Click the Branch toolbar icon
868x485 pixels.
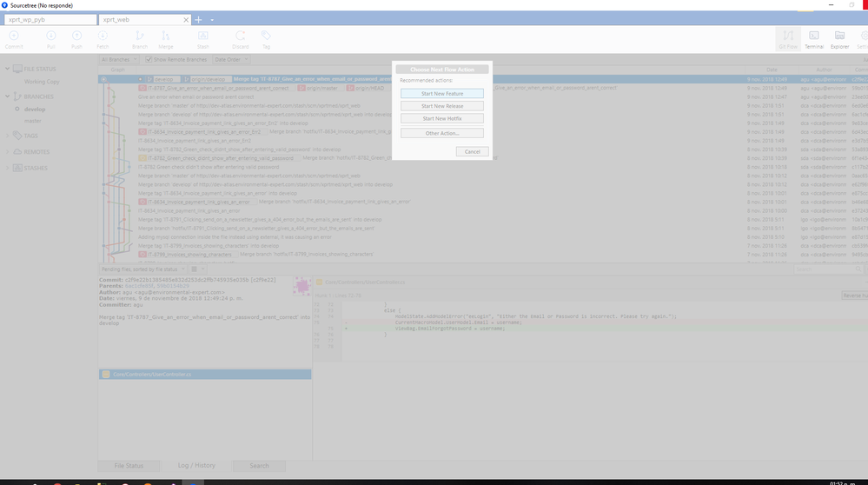(x=140, y=39)
